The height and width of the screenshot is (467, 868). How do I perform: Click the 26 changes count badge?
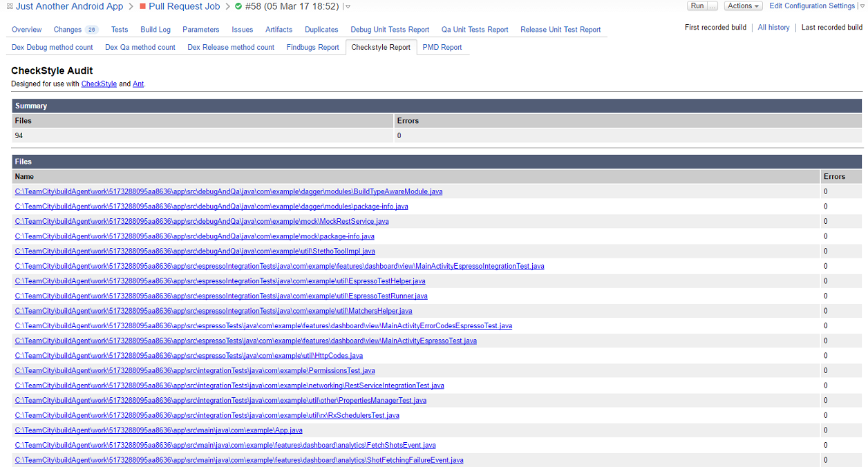[x=92, y=30]
